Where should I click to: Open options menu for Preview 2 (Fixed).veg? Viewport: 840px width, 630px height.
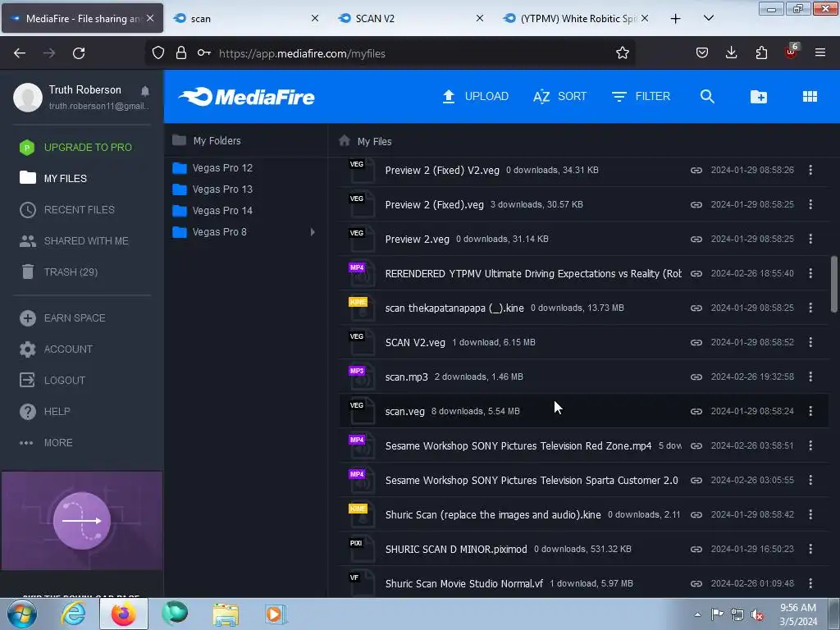[810, 204]
